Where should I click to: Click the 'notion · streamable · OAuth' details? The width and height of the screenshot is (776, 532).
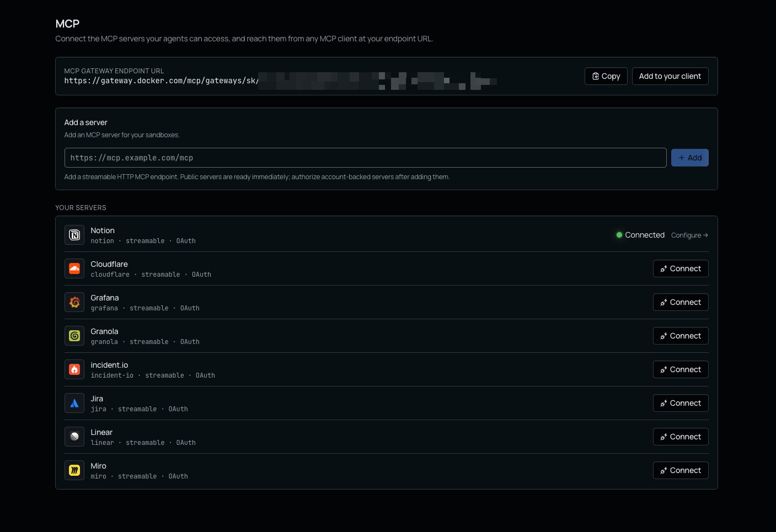pyautogui.click(x=143, y=241)
